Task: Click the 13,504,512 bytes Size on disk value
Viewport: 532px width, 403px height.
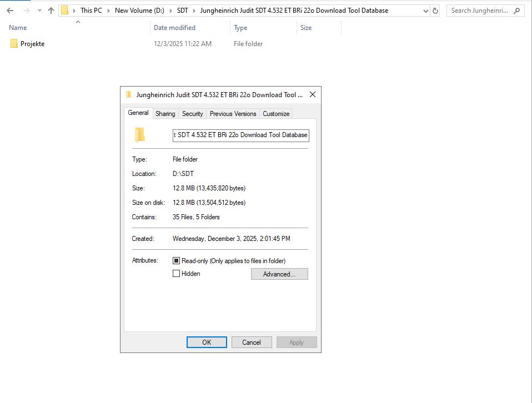Action: click(x=209, y=203)
